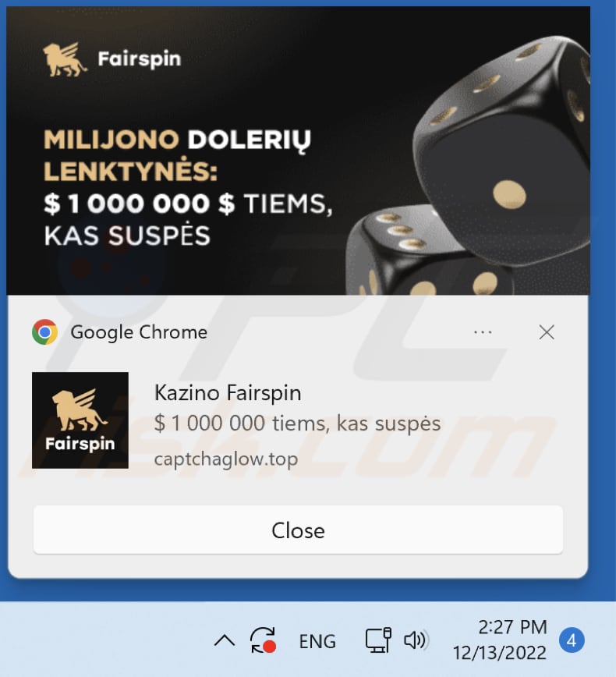Open notification center badge showing 4
Viewport: 616px width, 677px height.
pos(572,640)
